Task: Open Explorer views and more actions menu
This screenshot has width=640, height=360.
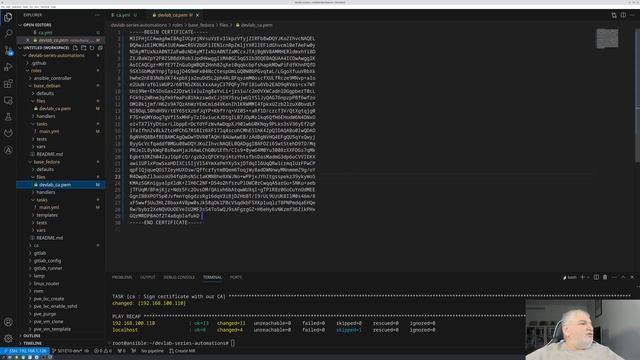Action: pyautogui.click(x=97, y=15)
